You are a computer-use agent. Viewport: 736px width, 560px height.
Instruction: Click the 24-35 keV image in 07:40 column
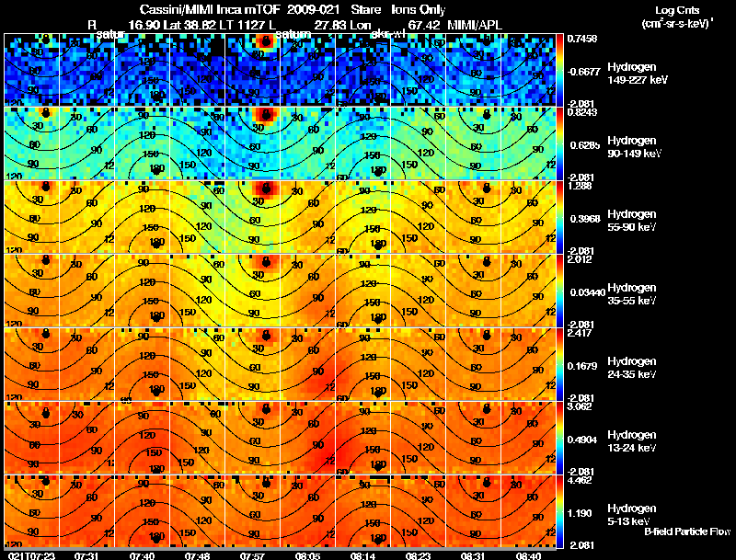tap(142, 364)
